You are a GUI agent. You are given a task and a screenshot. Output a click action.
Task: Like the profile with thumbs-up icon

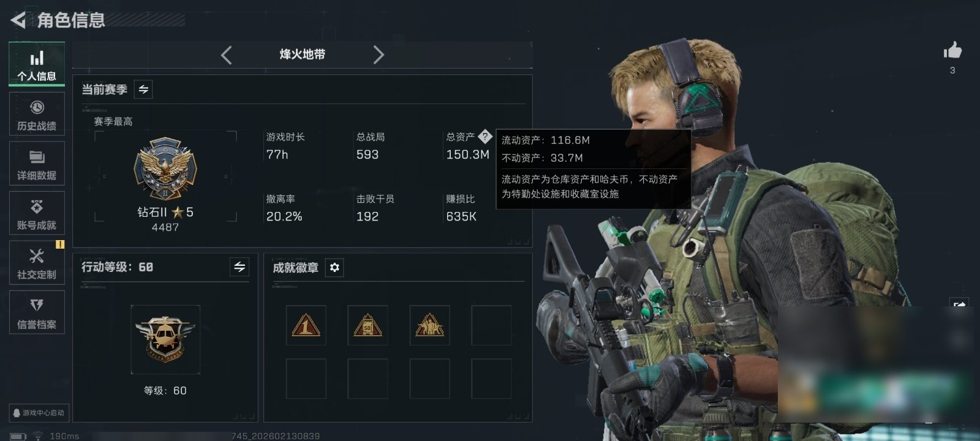click(952, 50)
